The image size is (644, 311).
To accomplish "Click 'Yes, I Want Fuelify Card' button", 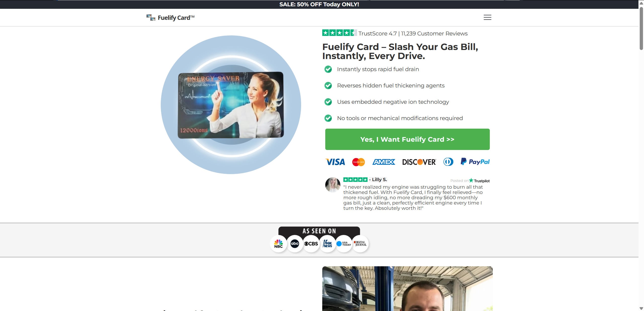I will coord(407,139).
